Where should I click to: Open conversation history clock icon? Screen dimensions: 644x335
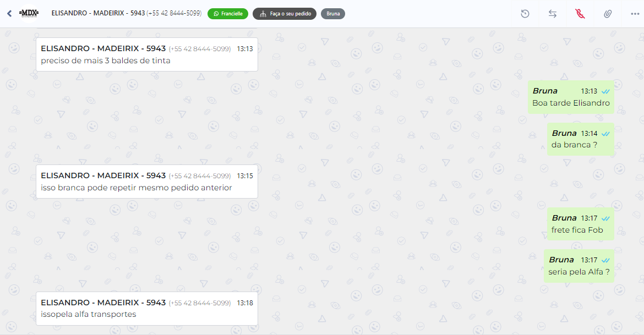(525, 14)
